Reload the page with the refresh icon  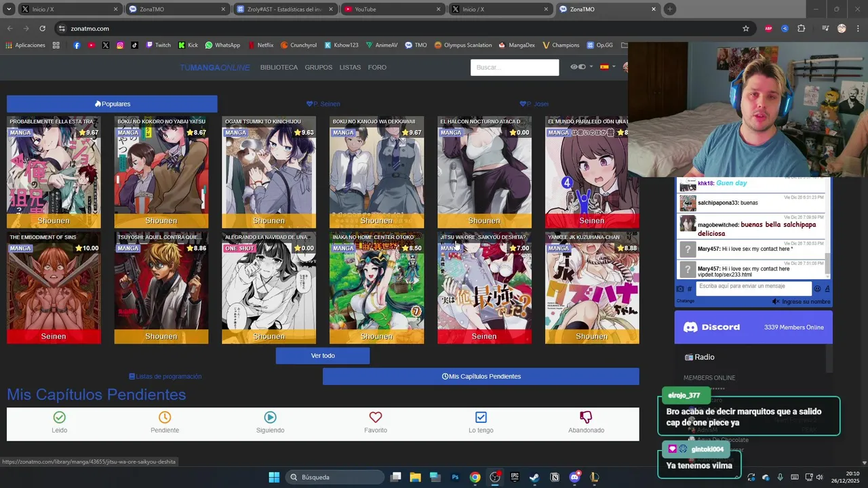coord(42,28)
